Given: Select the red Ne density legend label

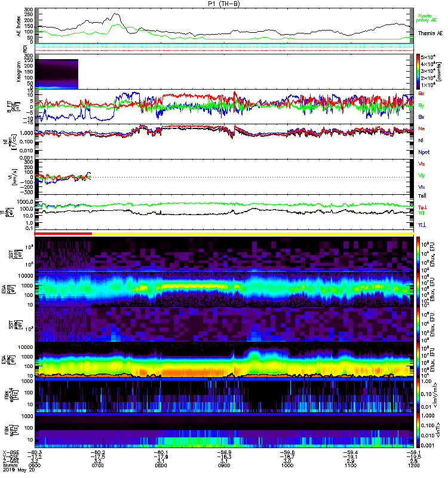Looking at the screenshot, I should point(422,128).
